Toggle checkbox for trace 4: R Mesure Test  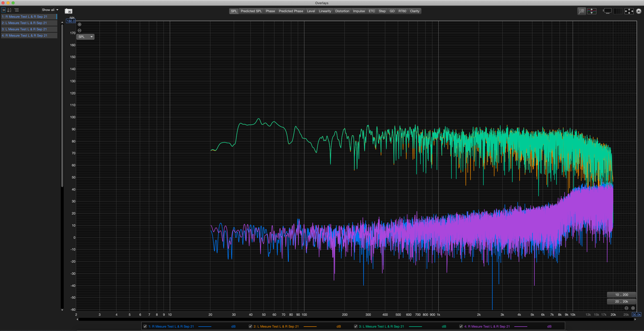(x=461, y=326)
